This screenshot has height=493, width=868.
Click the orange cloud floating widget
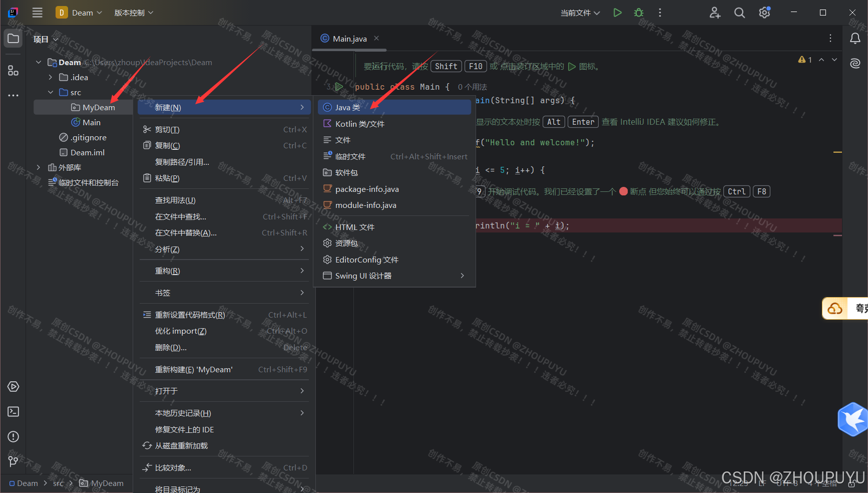pos(835,309)
